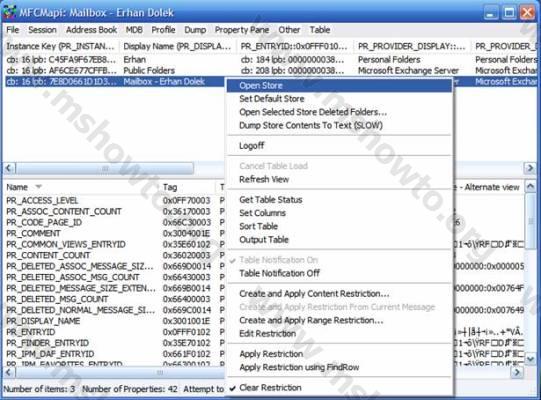Click the upper pane right scroll arrow
The height and width of the screenshot is (400, 541).
530,168
